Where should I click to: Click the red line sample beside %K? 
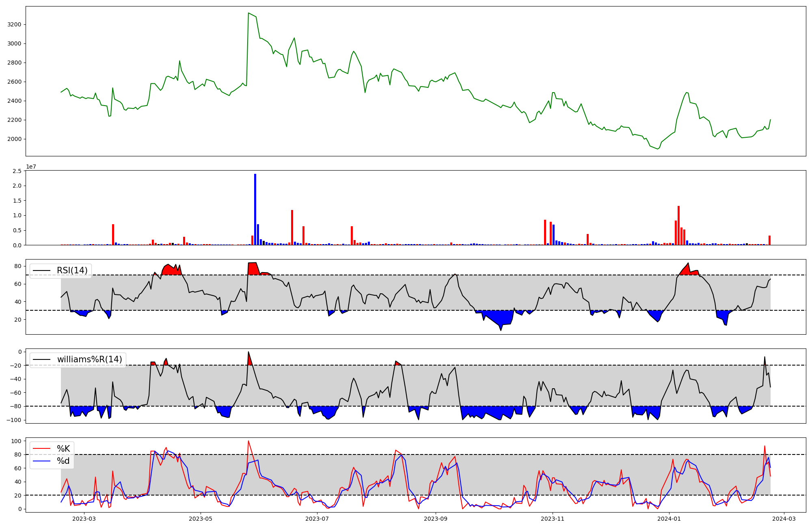(42, 449)
